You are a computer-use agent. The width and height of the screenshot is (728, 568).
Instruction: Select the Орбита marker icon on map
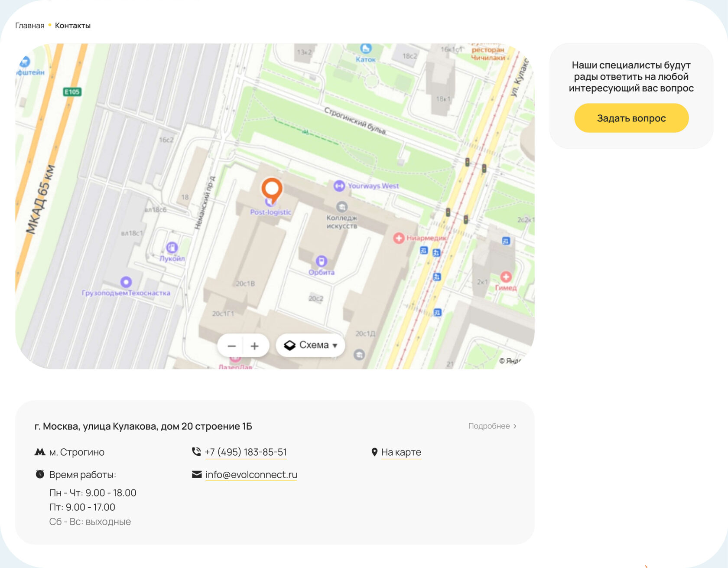[x=321, y=261]
